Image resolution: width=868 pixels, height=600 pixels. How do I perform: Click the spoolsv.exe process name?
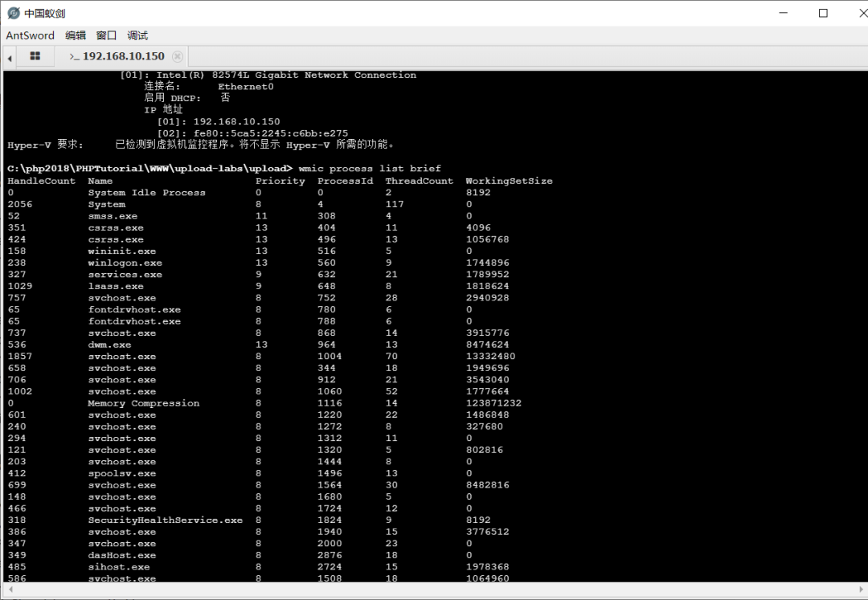122,473
